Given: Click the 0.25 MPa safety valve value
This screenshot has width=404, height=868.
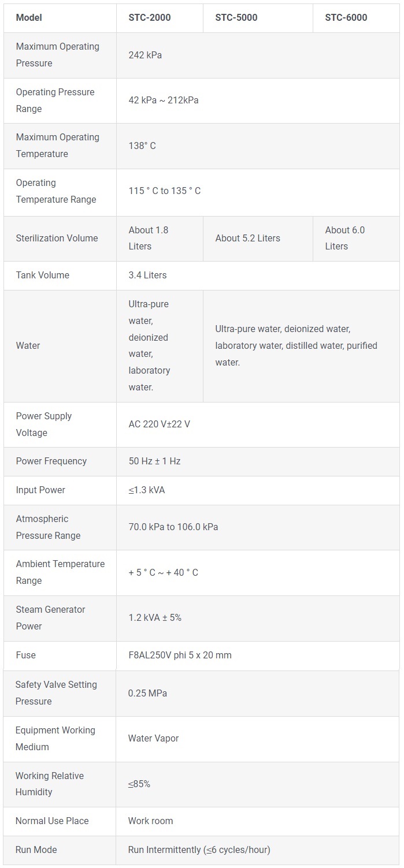Looking at the screenshot, I should [x=147, y=693].
